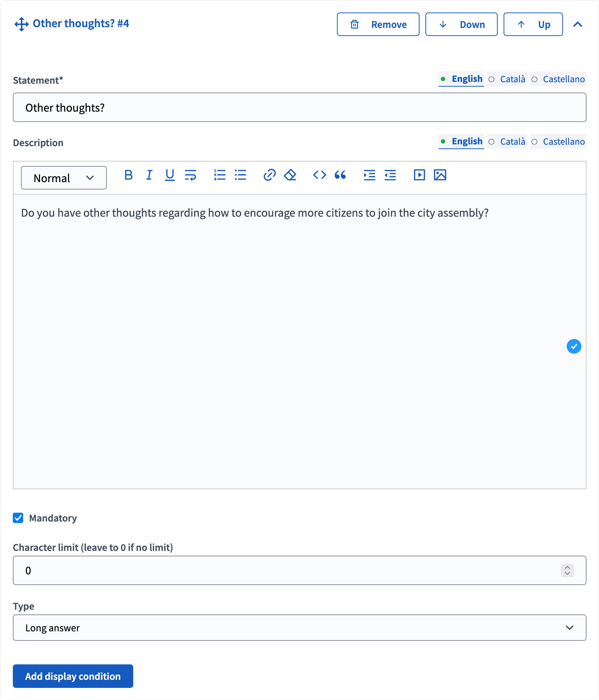Screen dimensions: 599x700
Task: Remove the Other thoughts question
Action: [x=378, y=24]
